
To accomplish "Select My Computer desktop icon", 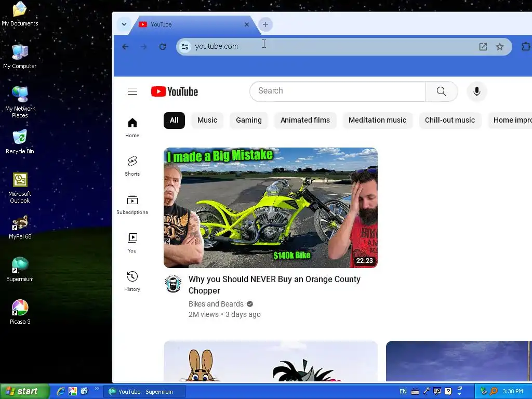I will (x=20, y=56).
